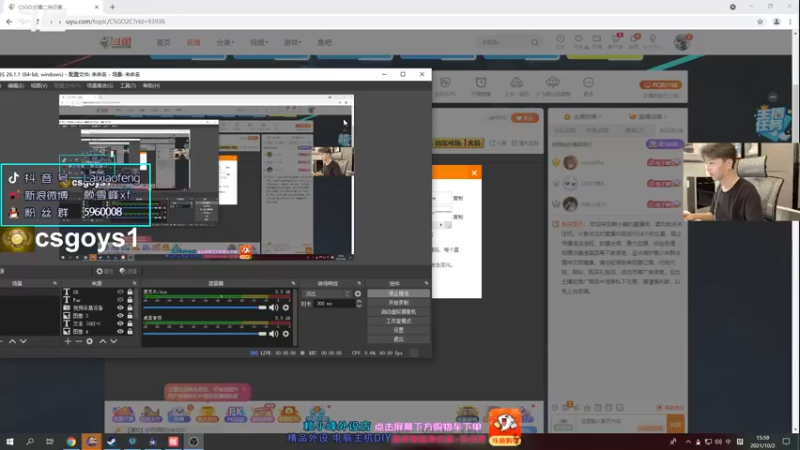Toggle lock on 图像 3 source

tap(130, 316)
